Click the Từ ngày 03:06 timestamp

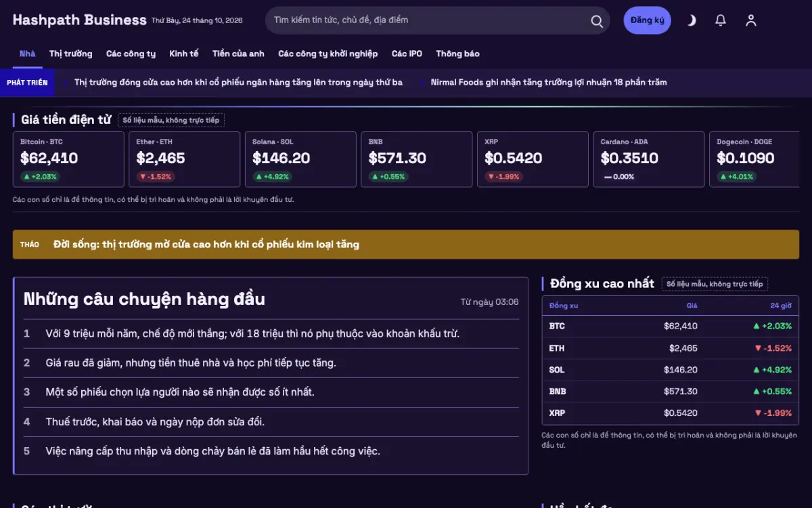[489, 302]
